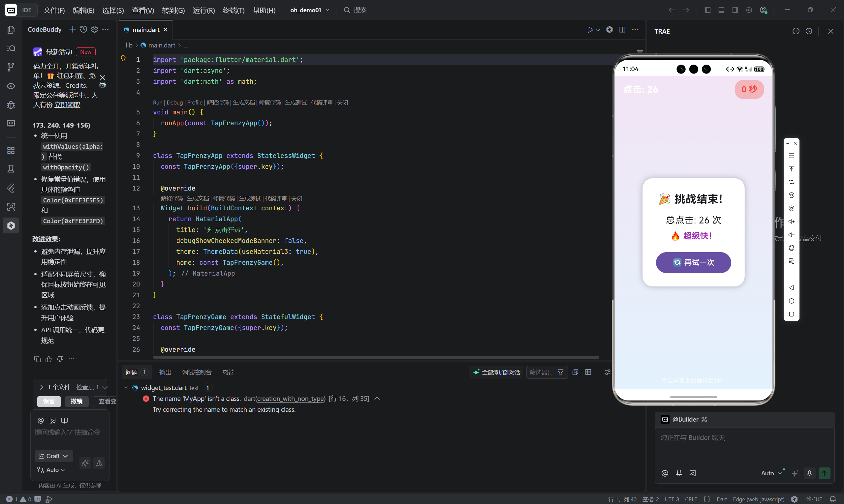The image size is (844, 504).
Task: Toggle the primary side bar layout icon
Action: tap(707, 10)
